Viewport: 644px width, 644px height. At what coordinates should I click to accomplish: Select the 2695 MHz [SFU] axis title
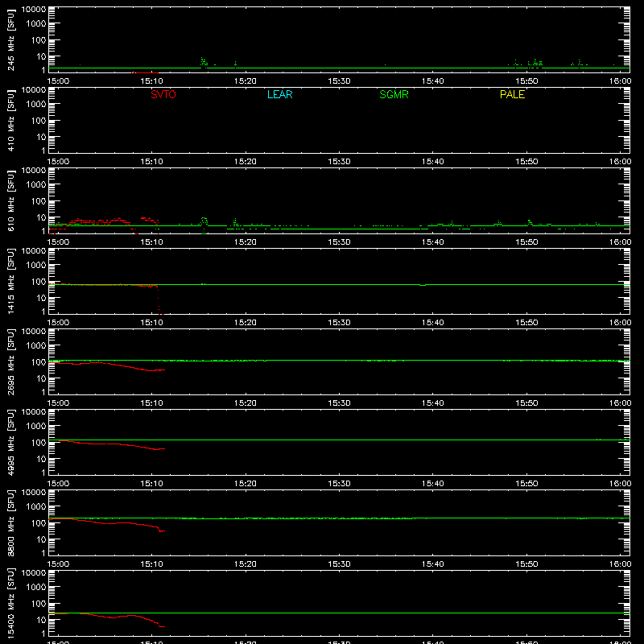(x=10, y=361)
